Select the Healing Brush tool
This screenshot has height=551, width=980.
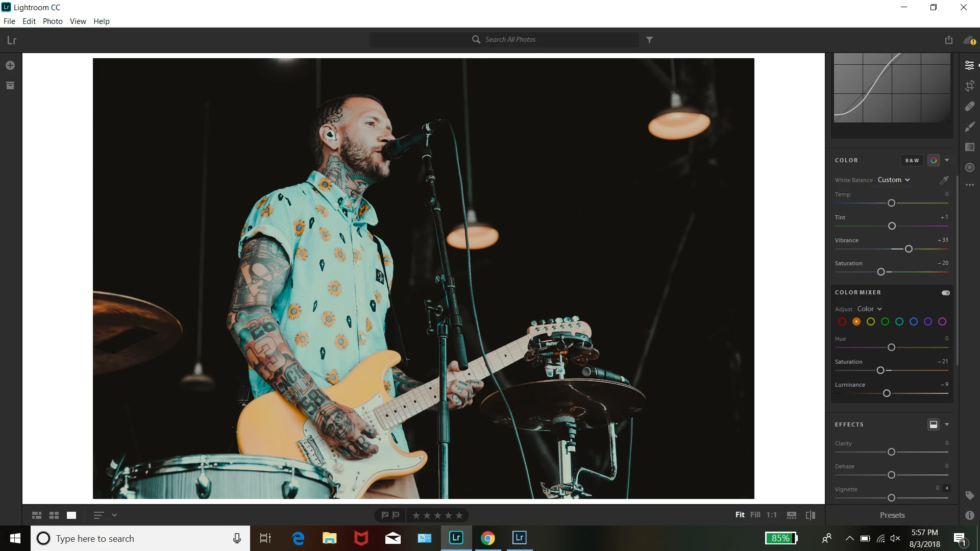pyautogui.click(x=969, y=106)
